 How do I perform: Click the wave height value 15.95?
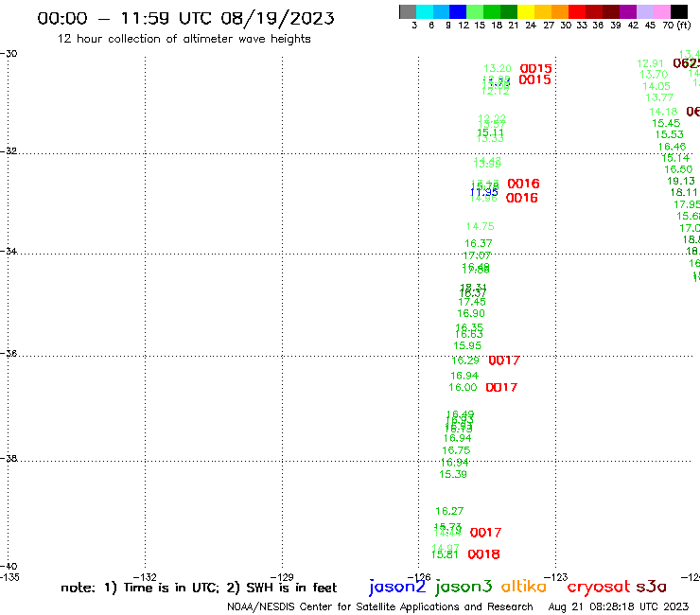pos(467,345)
